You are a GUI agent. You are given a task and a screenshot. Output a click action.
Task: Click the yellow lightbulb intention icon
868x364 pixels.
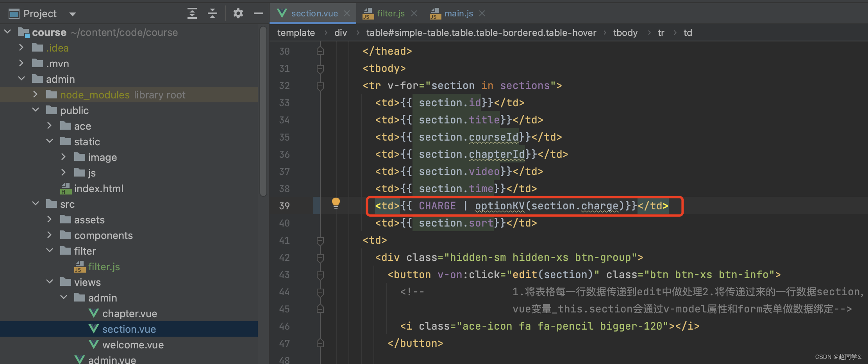coord(336,203)
